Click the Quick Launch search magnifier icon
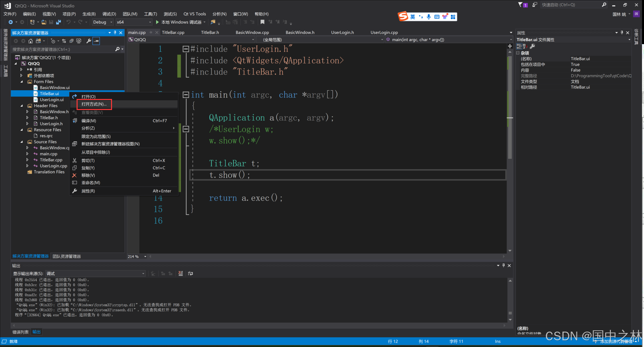 [x=604, y=5]
